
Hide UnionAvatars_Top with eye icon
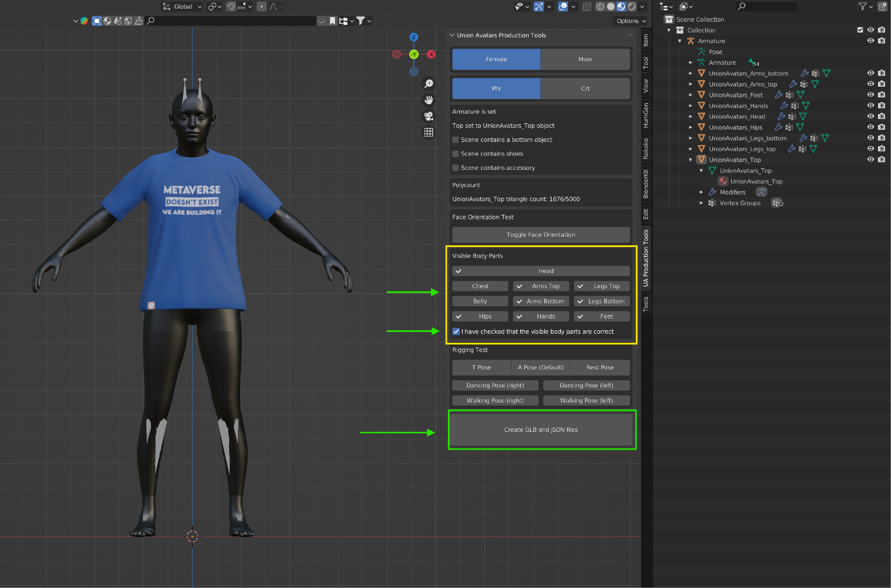coord(871,159)
